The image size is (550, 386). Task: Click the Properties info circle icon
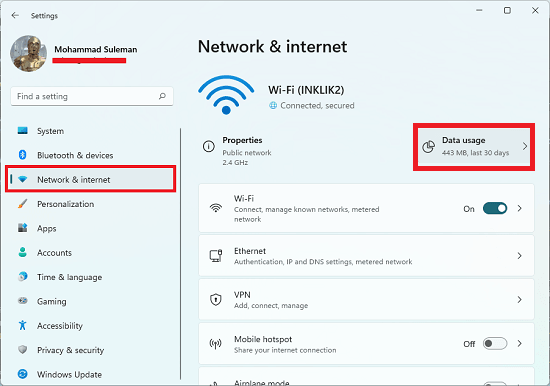click(x=209, y=146)
